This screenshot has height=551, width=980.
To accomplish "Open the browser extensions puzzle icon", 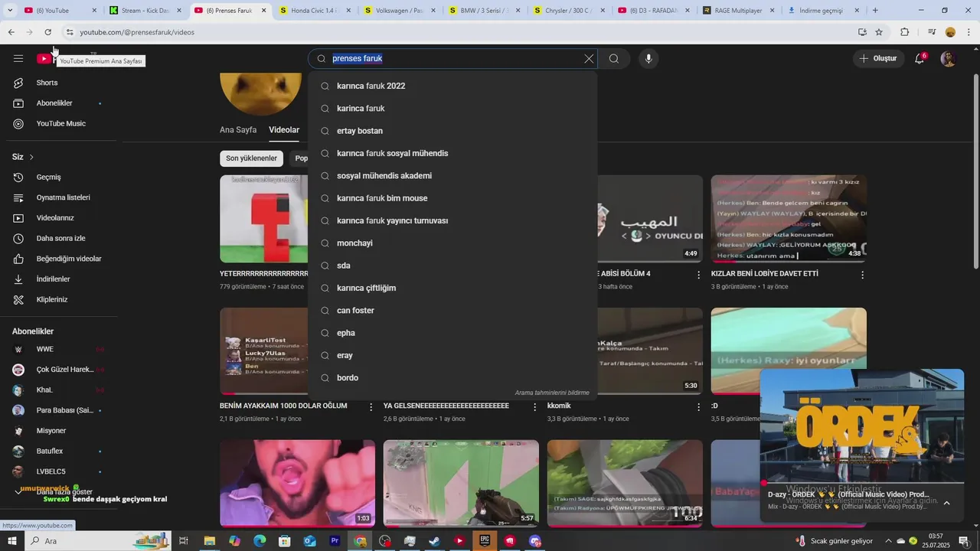I will point(905,32).
